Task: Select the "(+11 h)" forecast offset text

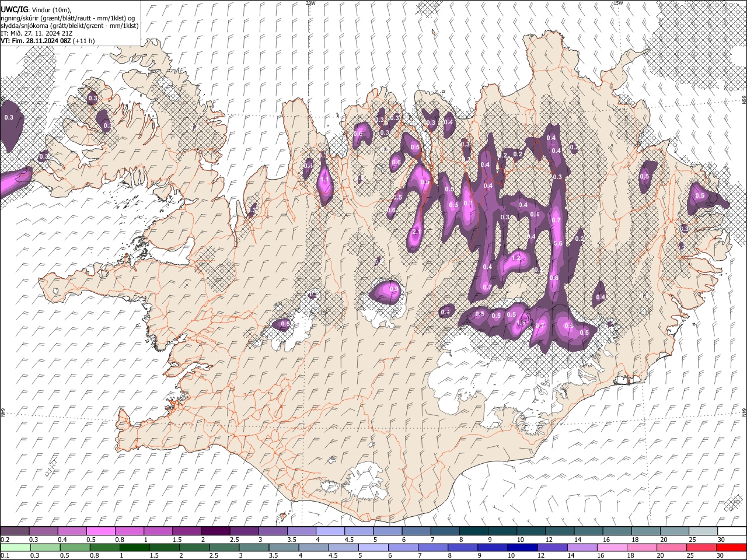Action: coord(84,41)
